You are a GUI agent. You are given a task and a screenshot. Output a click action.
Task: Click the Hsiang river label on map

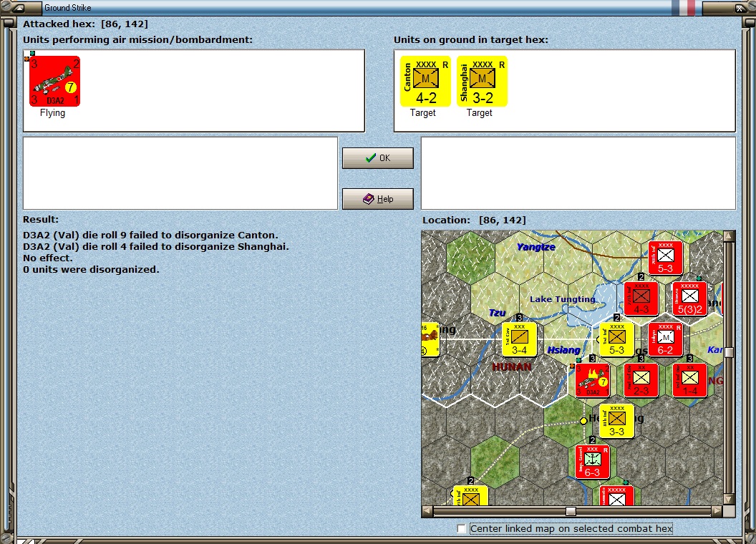coord(563,349)
